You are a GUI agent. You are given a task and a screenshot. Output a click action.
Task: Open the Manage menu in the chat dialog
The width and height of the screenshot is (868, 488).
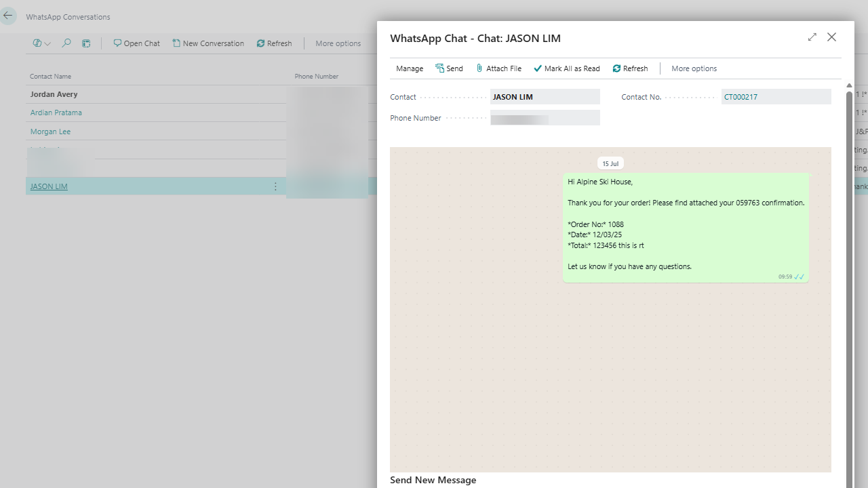pos(410,68)
